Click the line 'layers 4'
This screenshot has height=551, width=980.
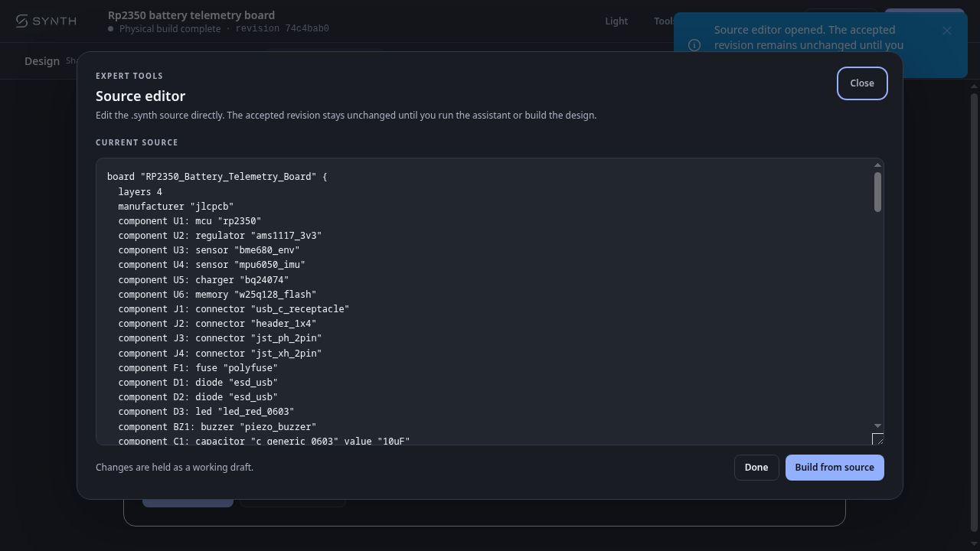[x=140, y=192]
